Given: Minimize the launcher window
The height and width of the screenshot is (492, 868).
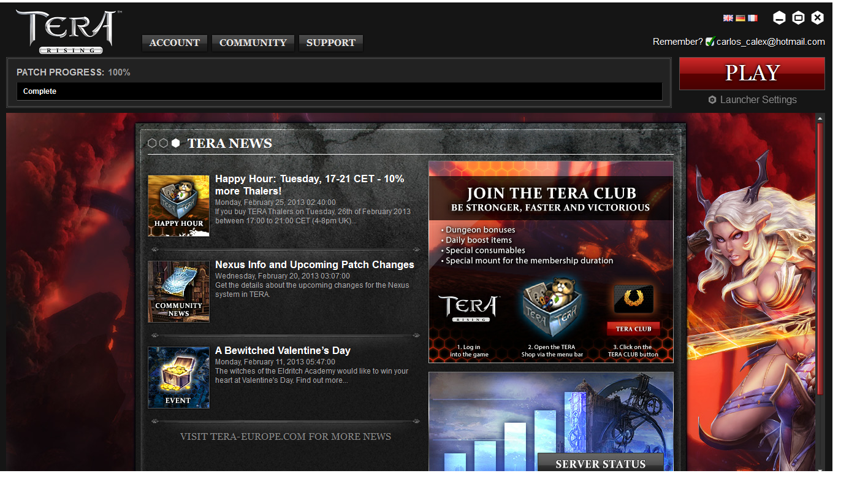Looking at the screenshot, I should click(x=779, y=18).
